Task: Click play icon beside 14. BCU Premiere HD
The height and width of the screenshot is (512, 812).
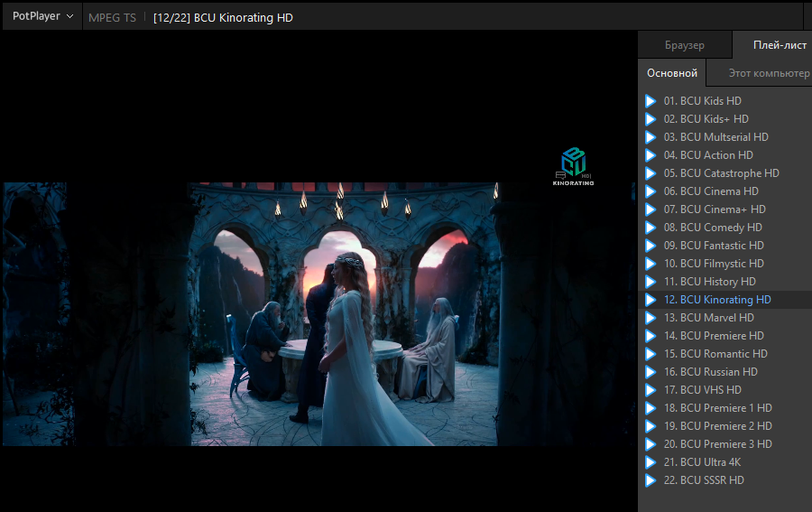Action: click(x=651, y=336)
